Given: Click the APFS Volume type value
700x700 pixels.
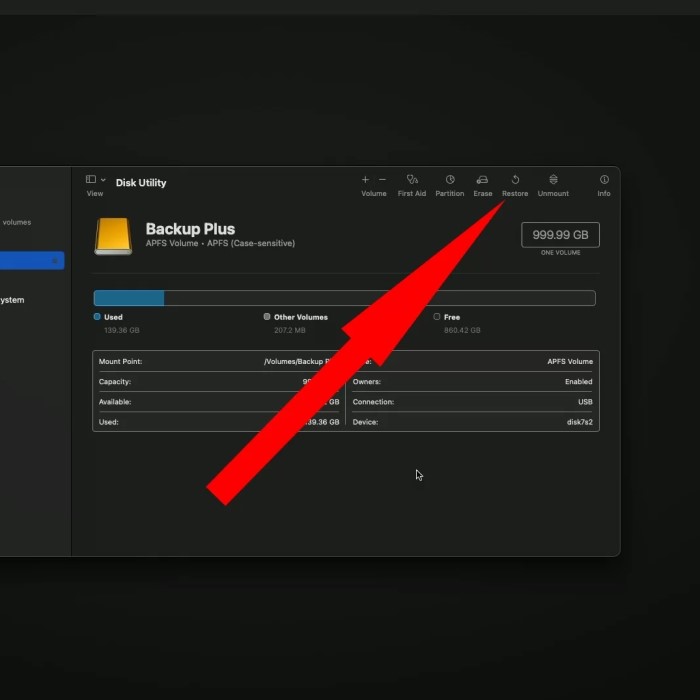Looking at the screenshot, I should point(570,362).
